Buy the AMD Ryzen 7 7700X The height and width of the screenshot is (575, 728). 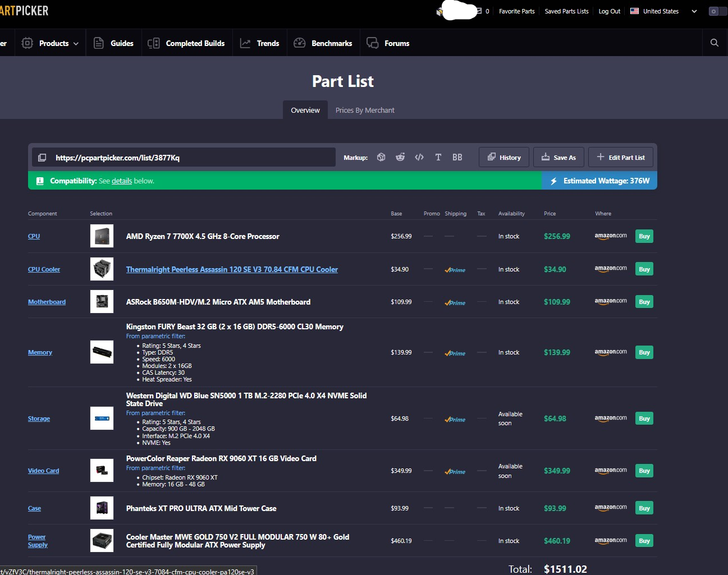coord(644,236)
